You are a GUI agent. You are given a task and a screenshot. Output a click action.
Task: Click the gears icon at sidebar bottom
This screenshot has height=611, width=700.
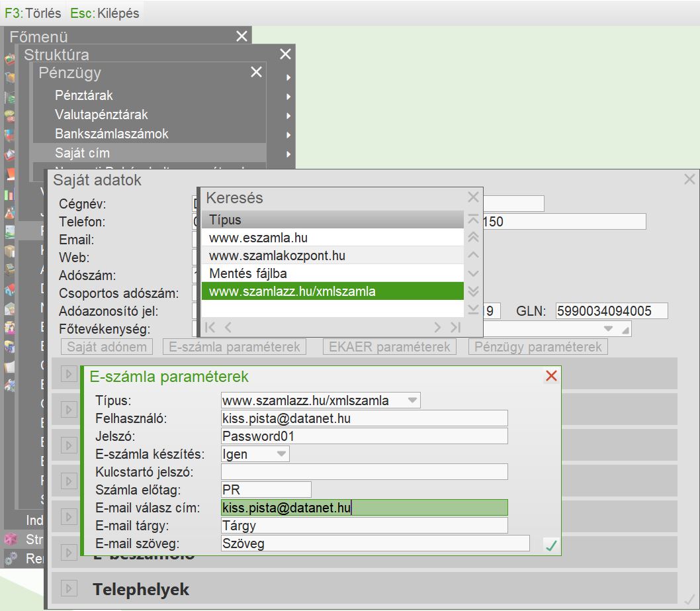[11, 558]
